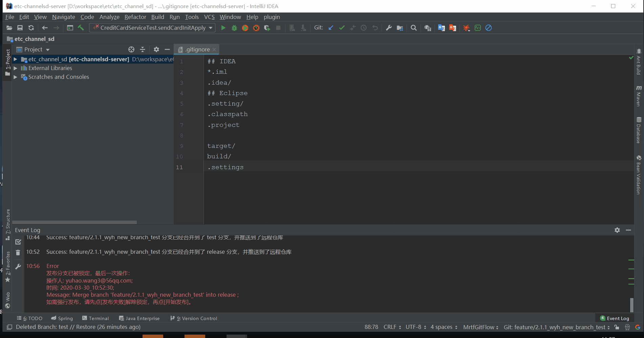Run the selected configuration (green play)

point(223,28)
